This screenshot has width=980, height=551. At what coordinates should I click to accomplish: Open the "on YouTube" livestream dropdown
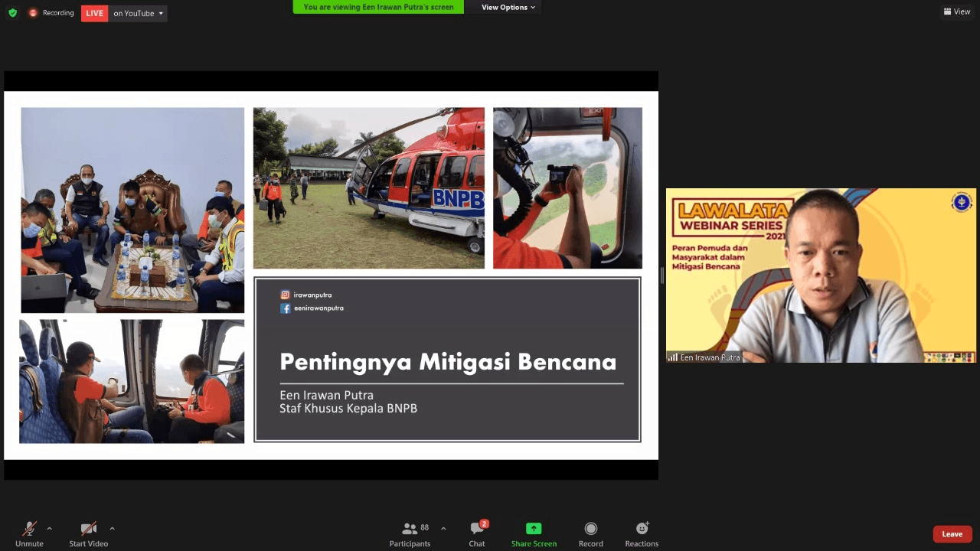tap(137, 13)
